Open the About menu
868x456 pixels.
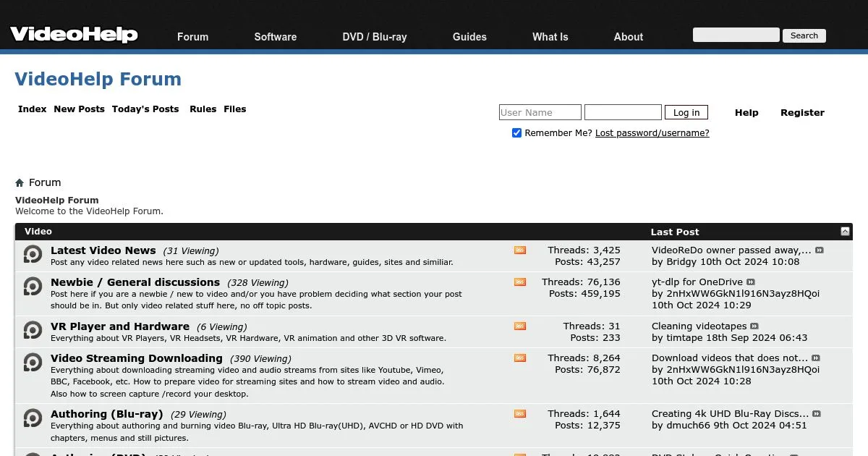(629, 37)
